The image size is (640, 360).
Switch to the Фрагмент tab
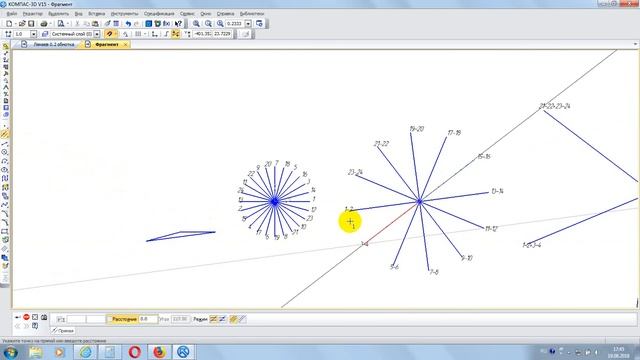point(107,44)
